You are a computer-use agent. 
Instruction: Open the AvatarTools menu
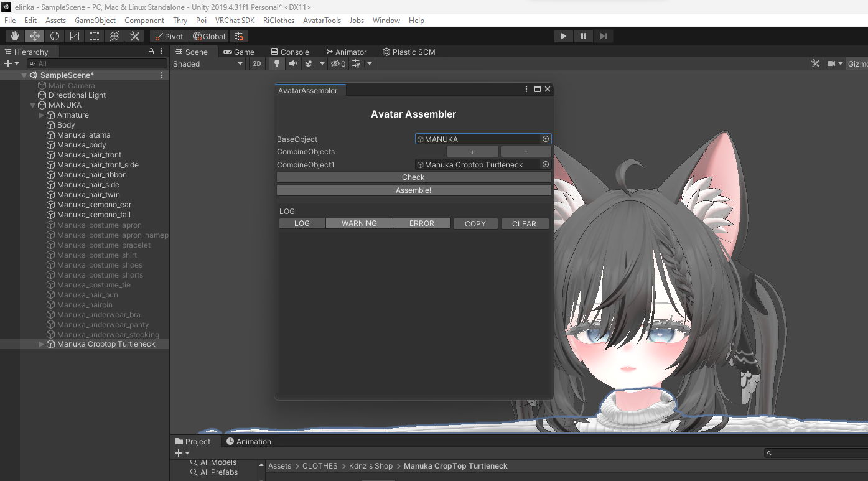coord(322,21)
